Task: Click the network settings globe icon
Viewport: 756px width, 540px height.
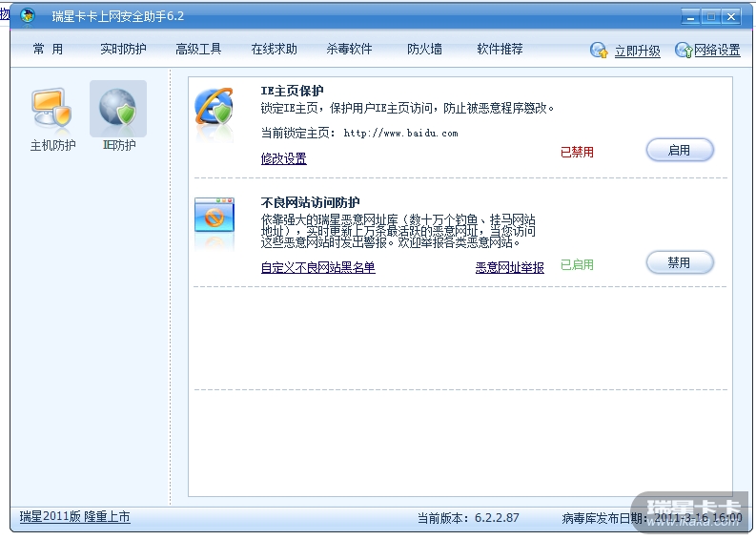Action: point(684,51)
